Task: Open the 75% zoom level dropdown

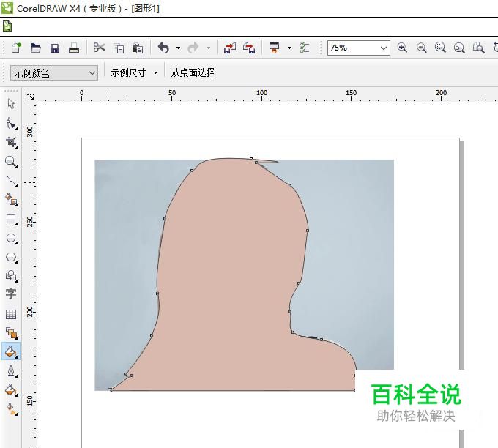Action: 384,48
